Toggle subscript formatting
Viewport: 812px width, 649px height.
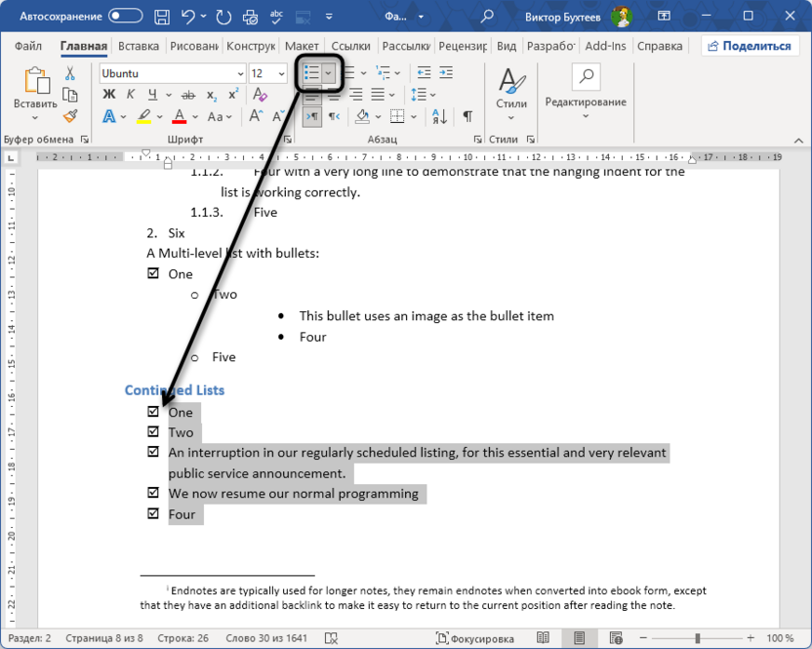click(211, 95)
